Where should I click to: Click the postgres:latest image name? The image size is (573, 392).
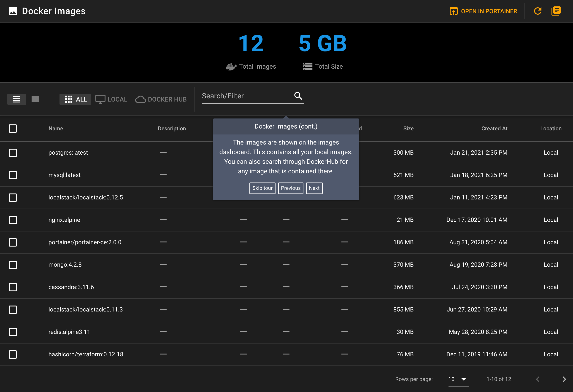[x=68, y=153]
